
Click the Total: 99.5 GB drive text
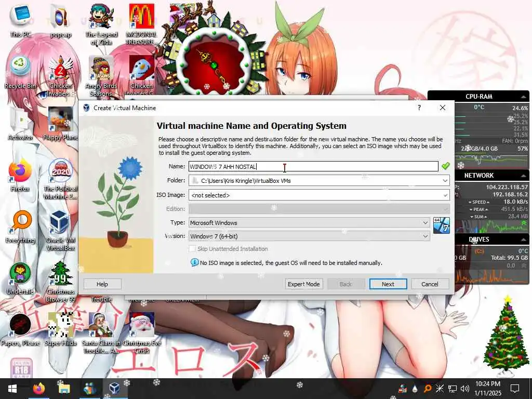[x=509, y=258]
